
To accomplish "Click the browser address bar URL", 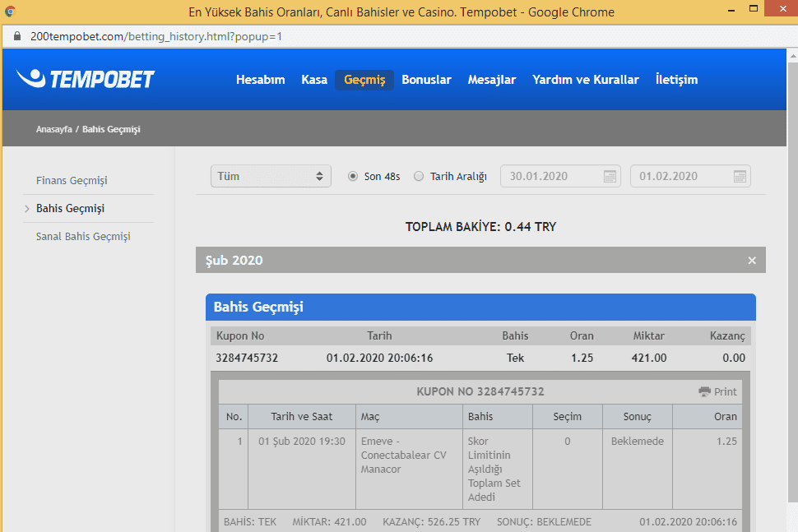I will click(x=155, y=37).
